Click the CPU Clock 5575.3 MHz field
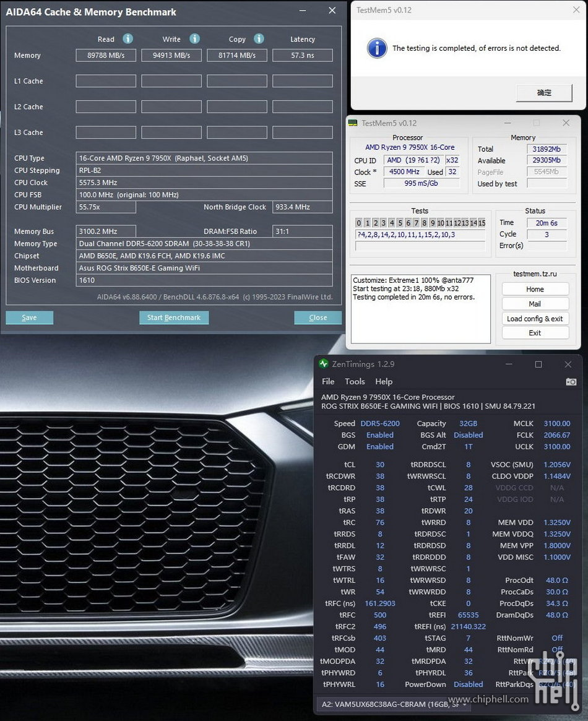Viewport: 588px width, 721px height. point(204,183)
